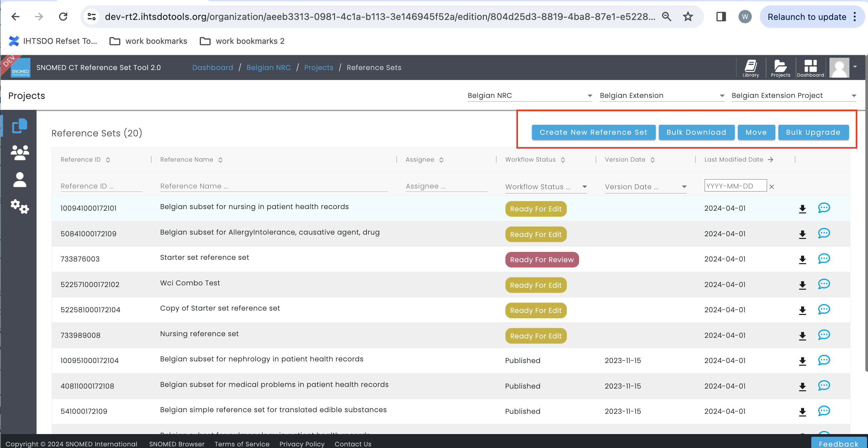The width and height of the screenshot is (868, 448).
Task: Open the single user sidebar icon
Action: 20,180
